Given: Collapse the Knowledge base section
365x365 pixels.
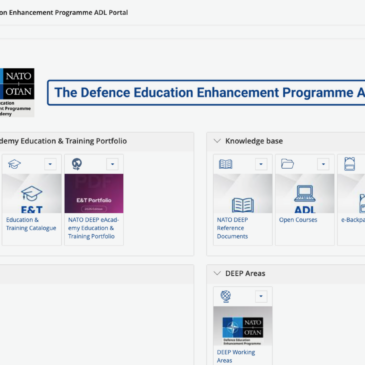Looking at the screenshot, I should click(x=217, y=141).
